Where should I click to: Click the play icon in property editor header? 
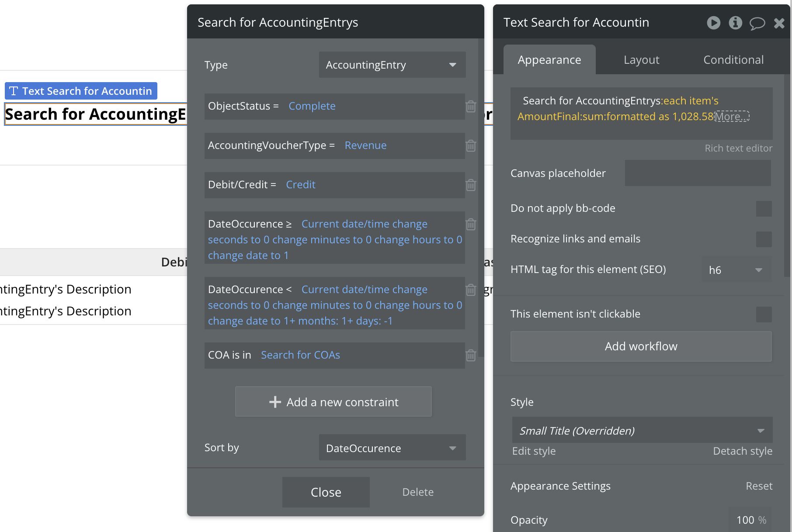pos(713,23)
